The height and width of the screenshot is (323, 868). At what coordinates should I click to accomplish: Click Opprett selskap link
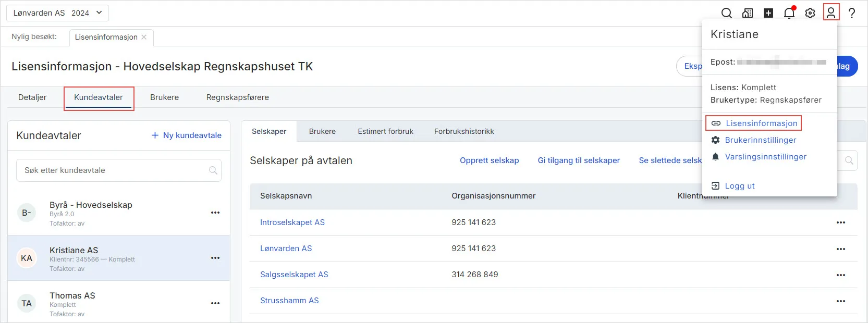coord(489,160)
